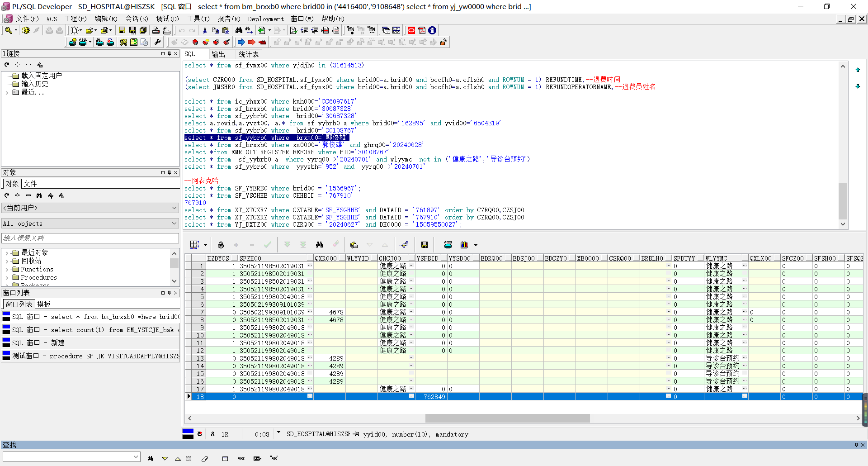868x466 pixels.
Task: Click the lock icon in results grid toolbar
Action: tap(221, 245)
